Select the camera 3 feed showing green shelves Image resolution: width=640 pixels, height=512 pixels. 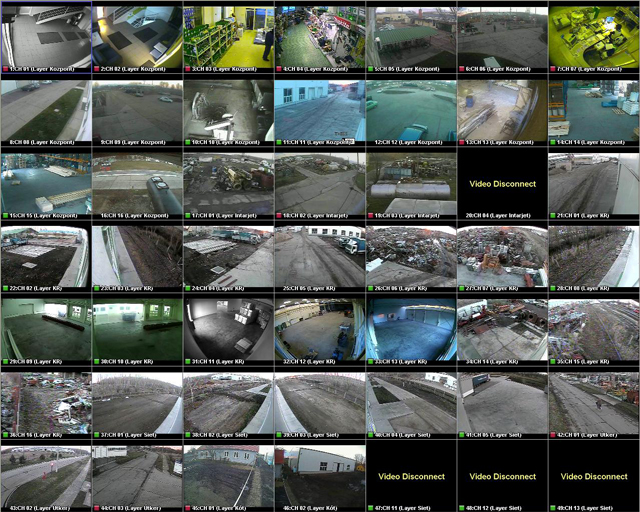pos(228,34)
